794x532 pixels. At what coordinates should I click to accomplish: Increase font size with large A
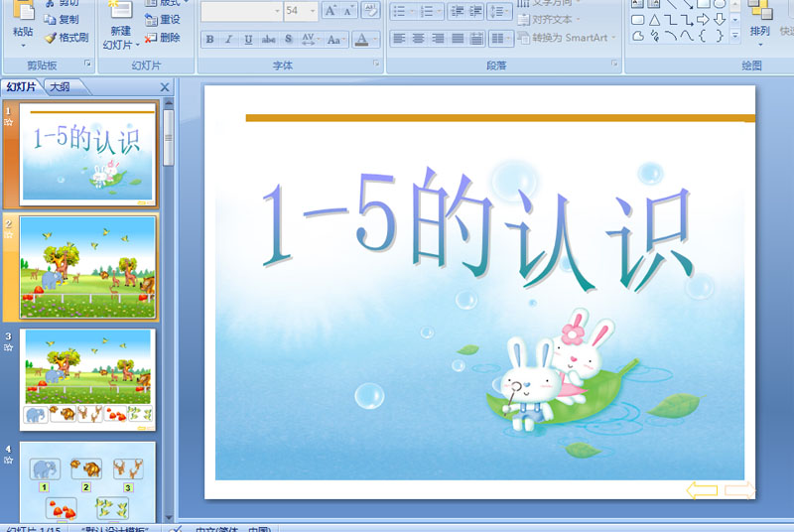pyautogui.click(x=331, y=11)
